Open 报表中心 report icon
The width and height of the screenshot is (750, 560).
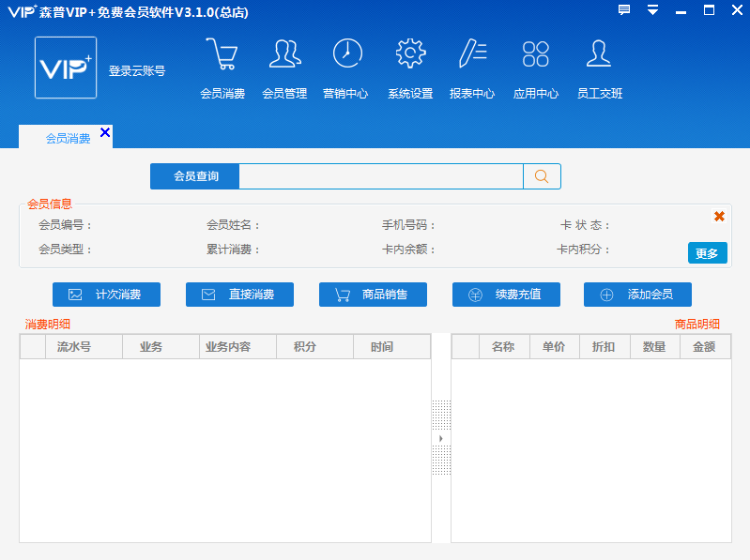(x=472, y=55)
